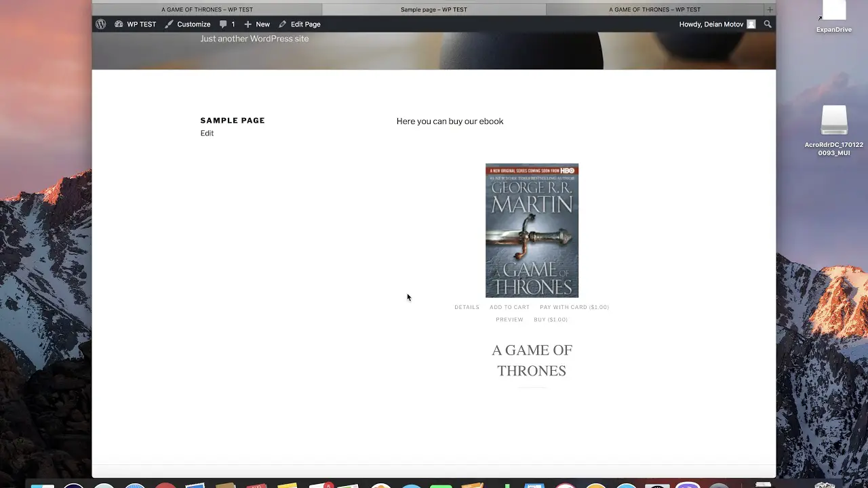
Task: Click the SAMPLE PAGE heading
Action: point(233,120)
